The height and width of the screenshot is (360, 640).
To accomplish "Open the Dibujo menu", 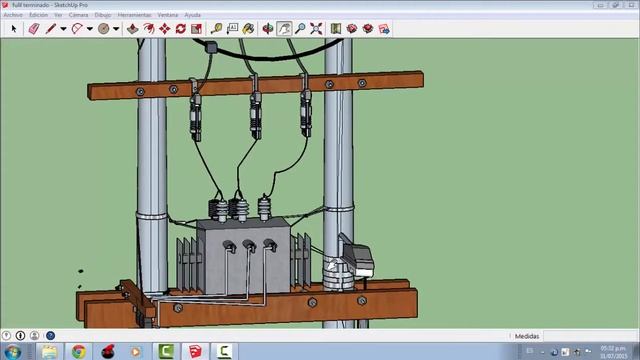I will tap(103, 15).
